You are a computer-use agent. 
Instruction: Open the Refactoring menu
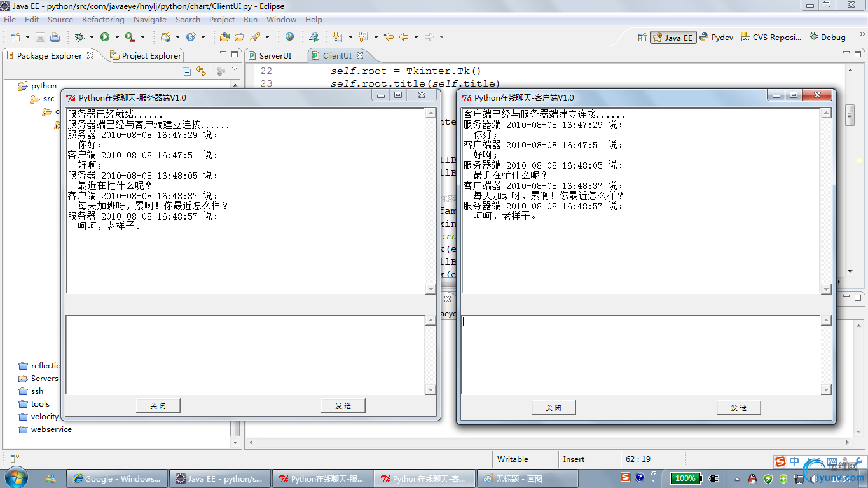(x=103, y=20)
